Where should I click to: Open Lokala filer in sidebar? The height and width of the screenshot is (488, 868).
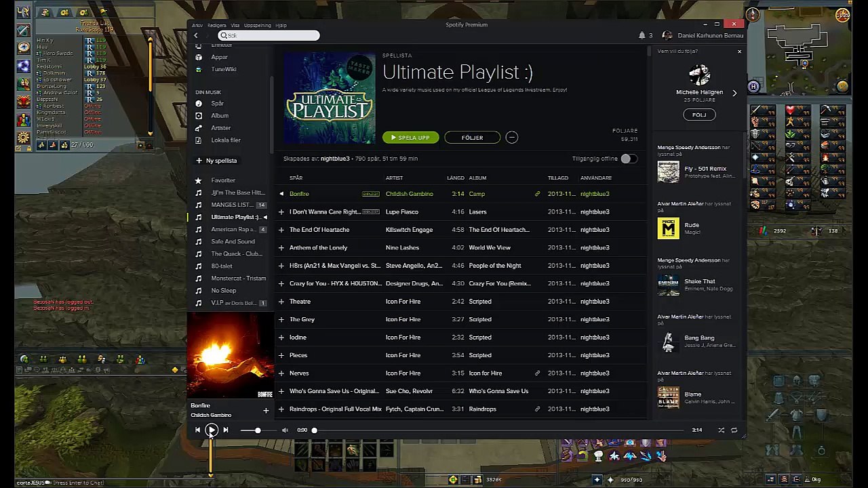[226, 140]
